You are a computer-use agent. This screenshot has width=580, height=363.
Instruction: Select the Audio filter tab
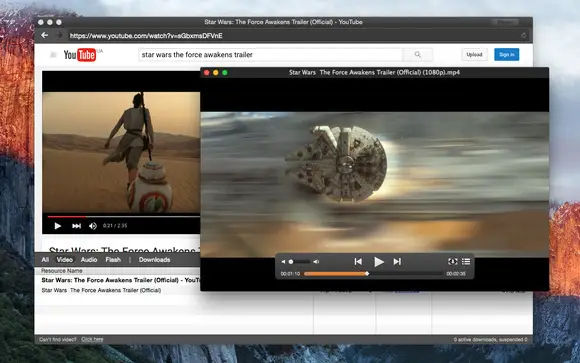[x=89, y=260]
